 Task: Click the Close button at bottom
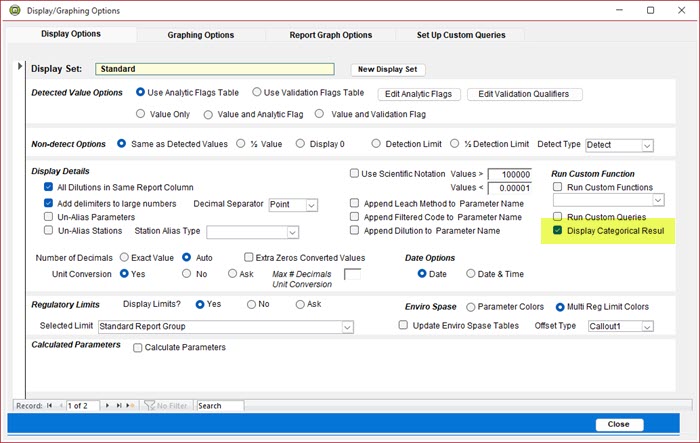tap(619, 424)
